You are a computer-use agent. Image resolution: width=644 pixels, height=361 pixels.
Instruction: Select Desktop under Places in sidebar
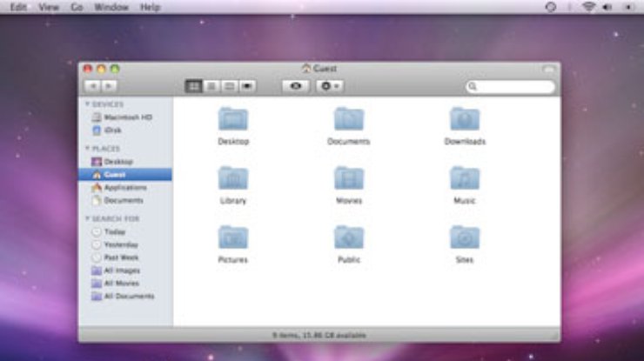125,162
